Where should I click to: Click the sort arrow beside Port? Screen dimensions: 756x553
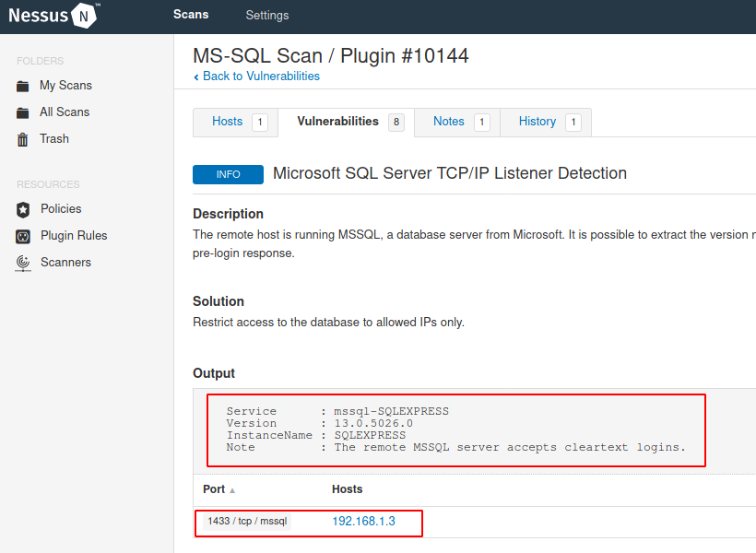pos(234,490)
